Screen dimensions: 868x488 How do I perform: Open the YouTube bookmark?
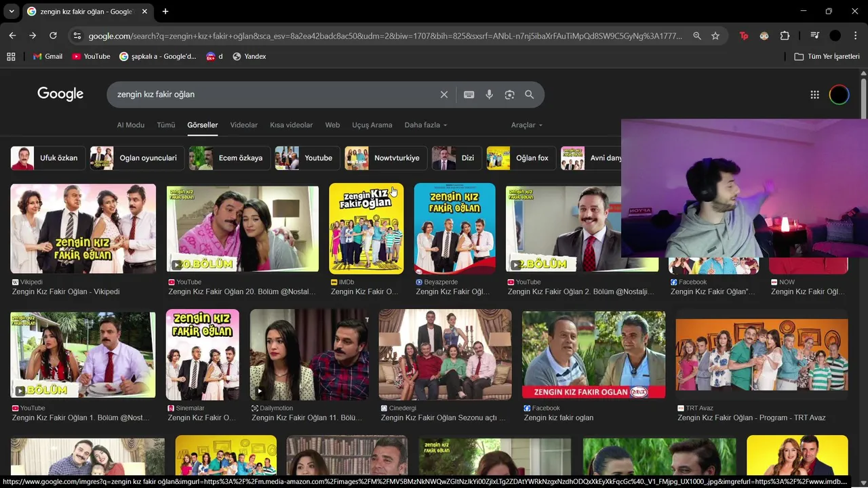91,56
